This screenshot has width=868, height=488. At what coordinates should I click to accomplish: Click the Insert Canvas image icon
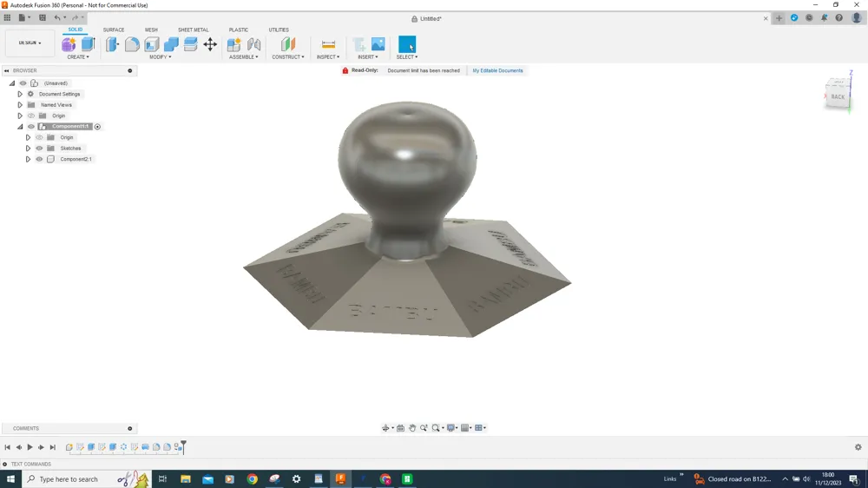pos(378,44)
